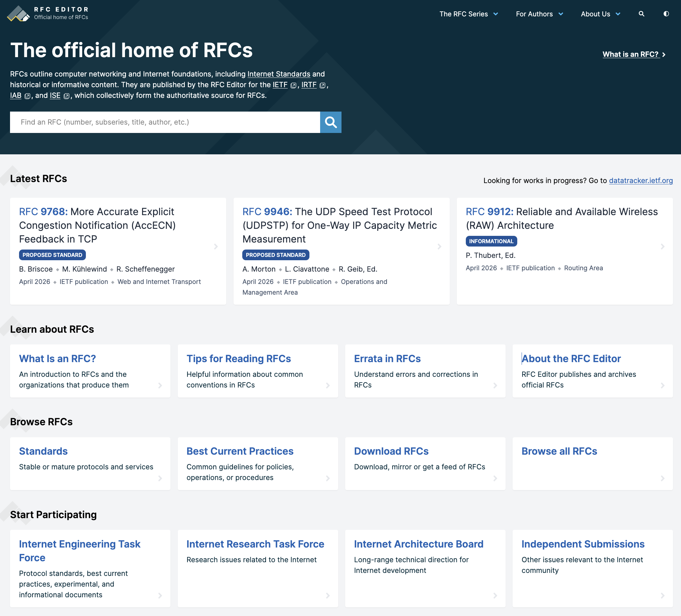This screenshot has width=681, height=616.
Task: Open RFC 9946 UDP Speed Test title
Action: point(339,225)
